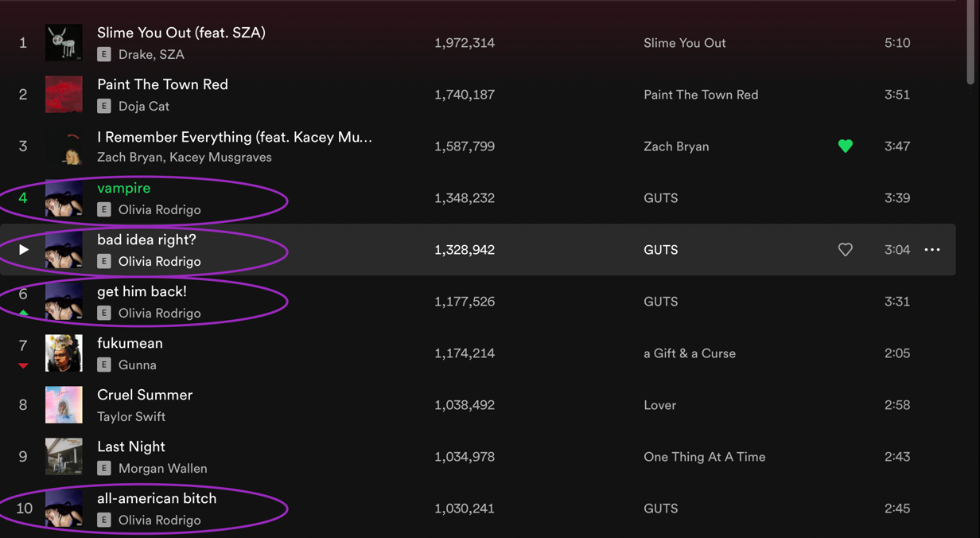
Task: Like bad idea right? with heart icon
Action: tap(845, 250)
